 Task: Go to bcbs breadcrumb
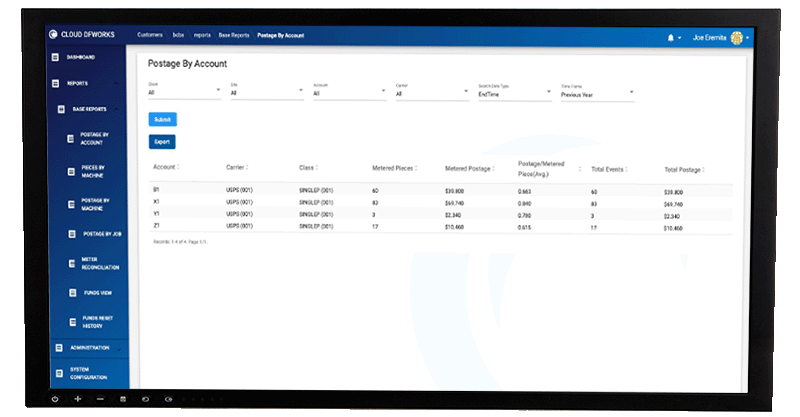click(x=178, y=35)
